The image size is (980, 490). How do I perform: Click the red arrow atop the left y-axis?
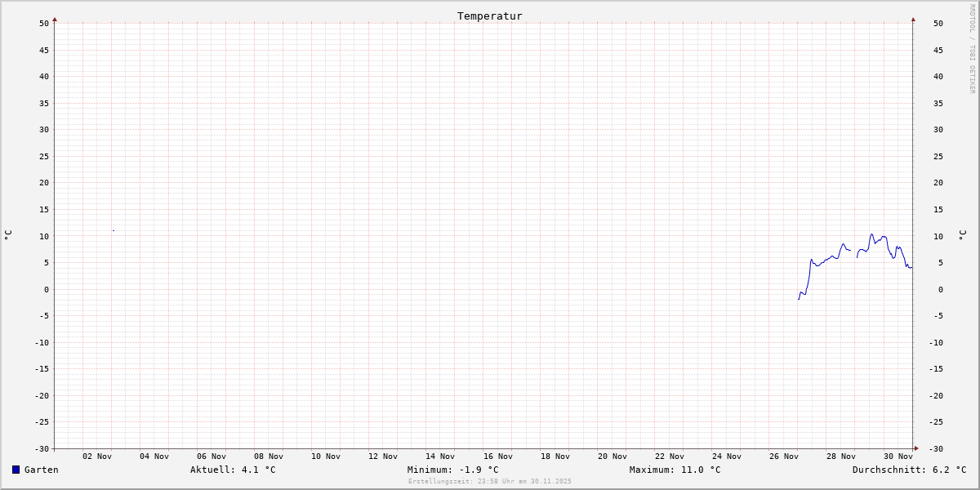click(55, 19)
